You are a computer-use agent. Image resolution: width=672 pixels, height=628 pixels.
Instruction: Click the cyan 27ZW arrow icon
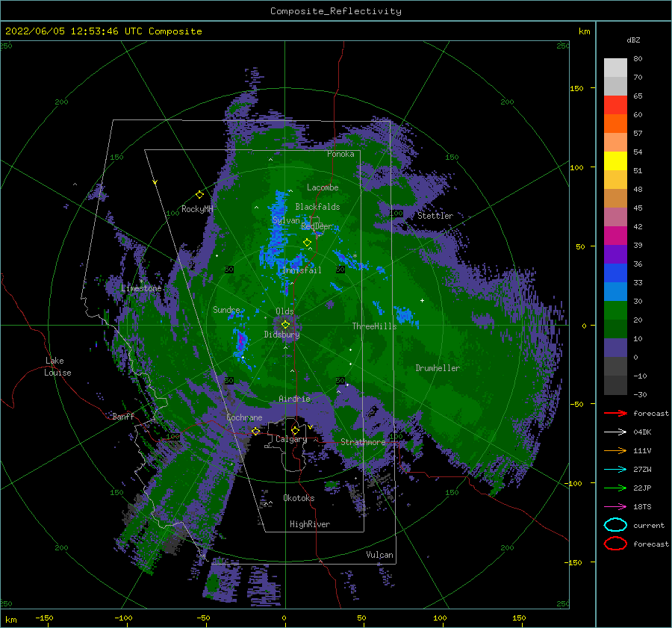pyautogui.click(x=615, y=470)
